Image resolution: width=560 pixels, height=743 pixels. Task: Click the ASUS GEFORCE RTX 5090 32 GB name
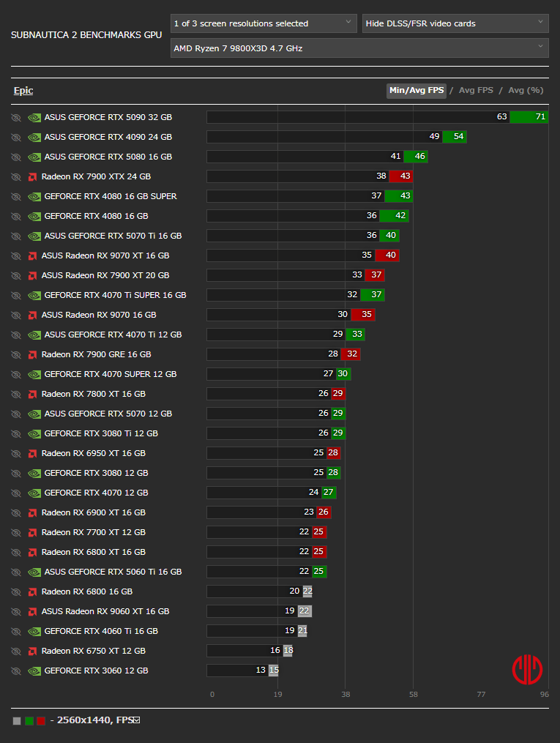coord(108,118)
